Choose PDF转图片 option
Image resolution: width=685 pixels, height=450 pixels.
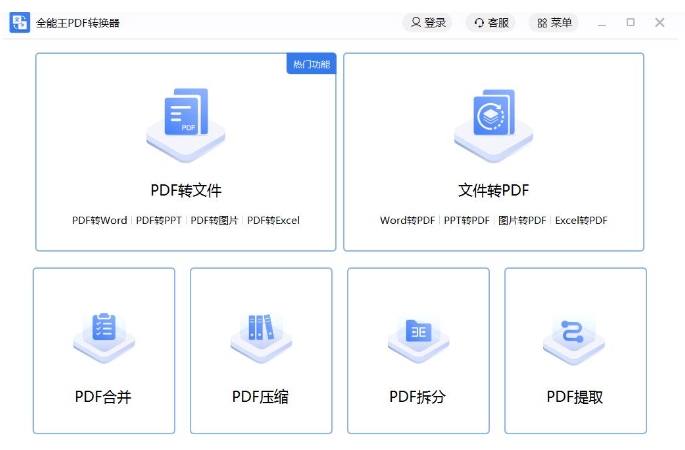pyautogui.click(x=214, y=220)
